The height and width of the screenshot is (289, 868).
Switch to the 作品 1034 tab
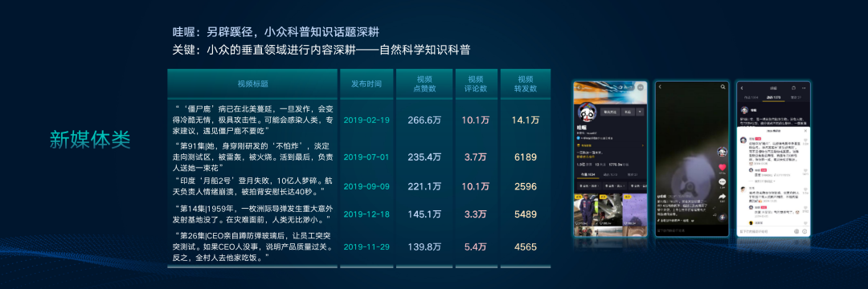pyautogui.click(x=588, y=174)
